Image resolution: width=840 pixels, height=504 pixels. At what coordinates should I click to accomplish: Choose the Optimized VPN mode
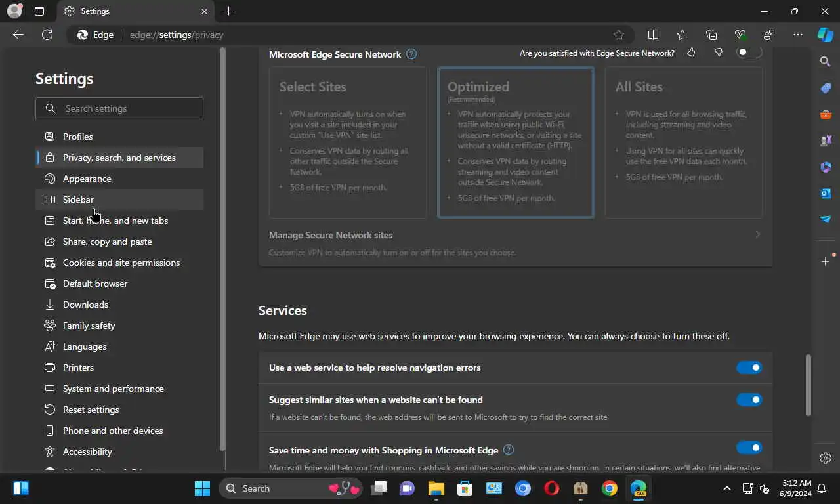[516, 142]
